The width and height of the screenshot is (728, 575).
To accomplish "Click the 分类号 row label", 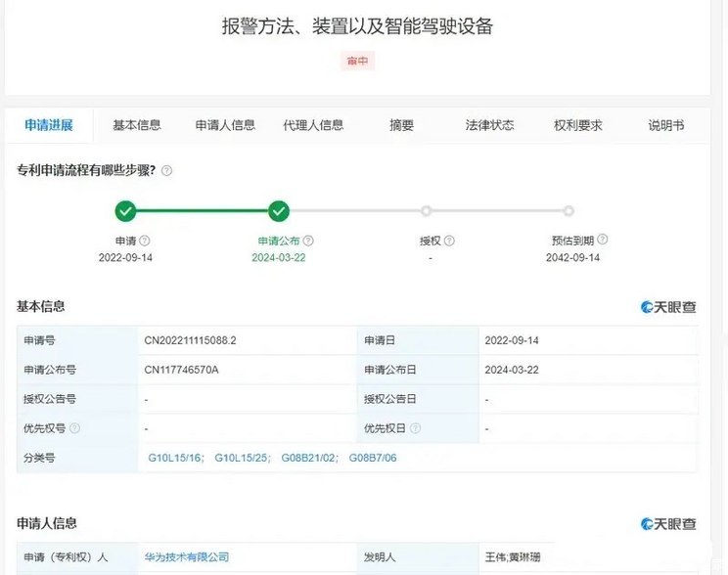I will [x=39, y=458].
